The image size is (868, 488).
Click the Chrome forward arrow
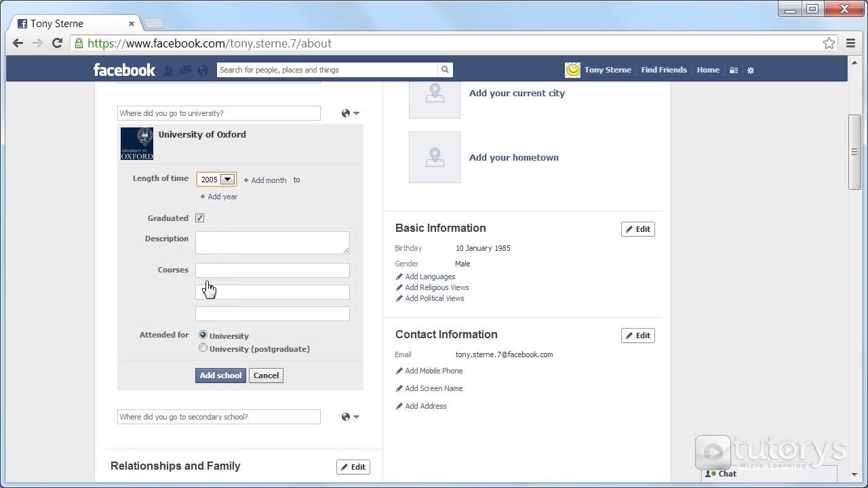click(x=38, y=43)
